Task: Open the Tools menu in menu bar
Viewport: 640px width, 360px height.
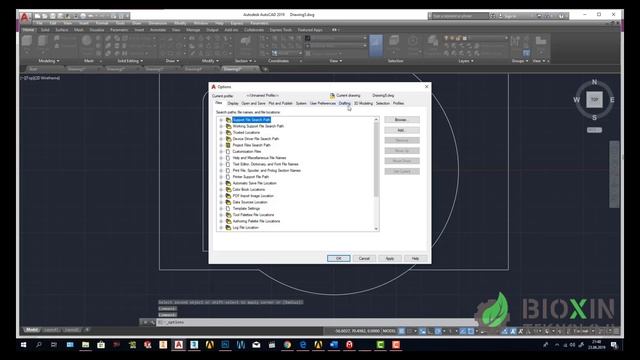Action: tap(120, 23)
